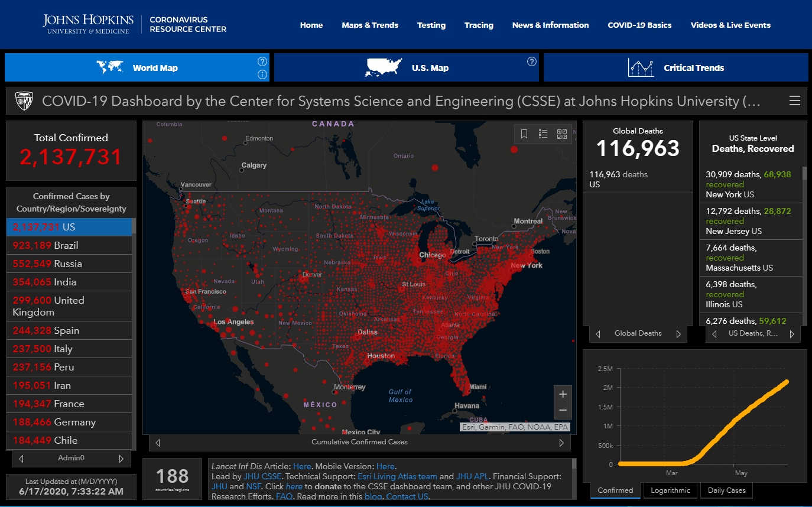Open Maps & Trends menu

coord(370,25)
